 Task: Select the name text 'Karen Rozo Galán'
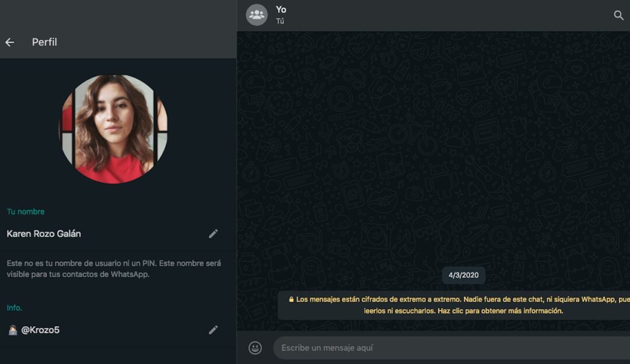[44, 234]
